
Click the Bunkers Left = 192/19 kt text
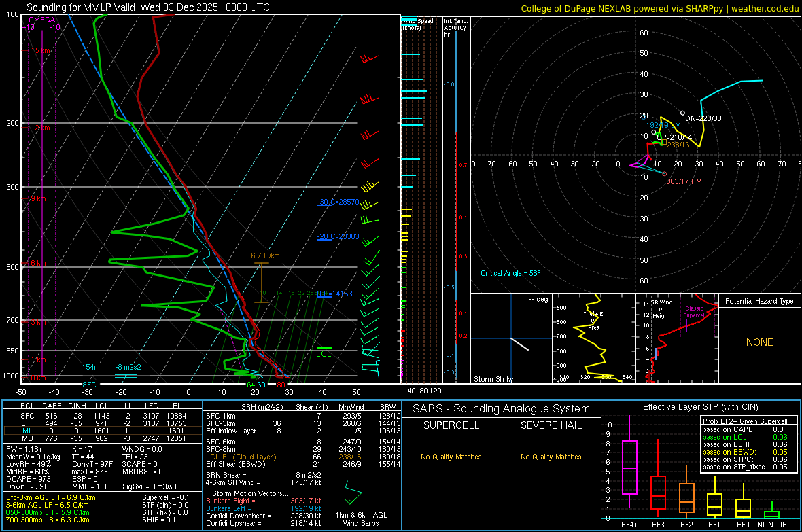264,508
